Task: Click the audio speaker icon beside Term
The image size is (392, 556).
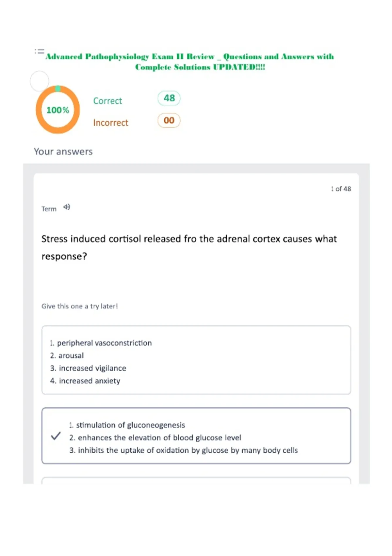Action: pyautogui.click(x=67, y=207)
